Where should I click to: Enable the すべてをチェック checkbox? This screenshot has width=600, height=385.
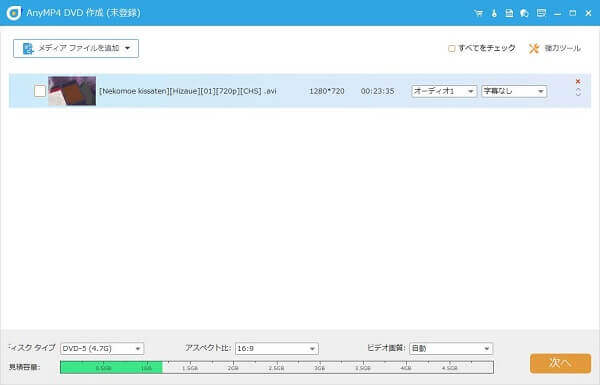[452, 49]
